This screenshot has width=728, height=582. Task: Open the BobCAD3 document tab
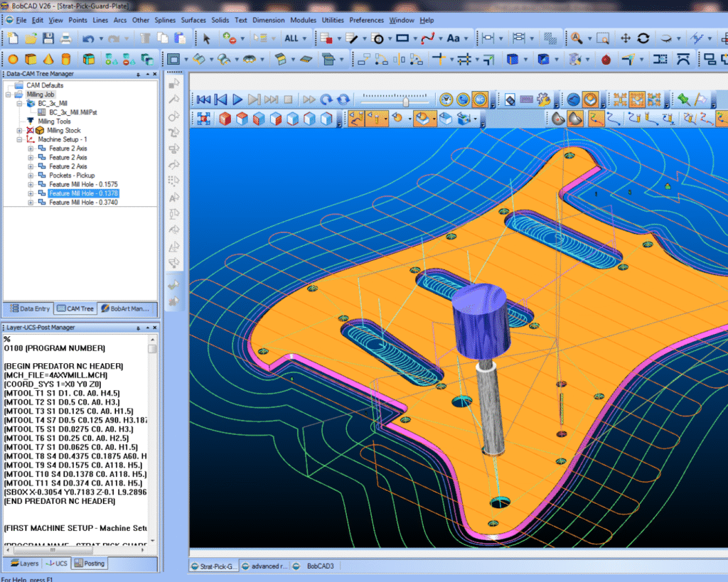pyautogui.click(x=318, y=566)
